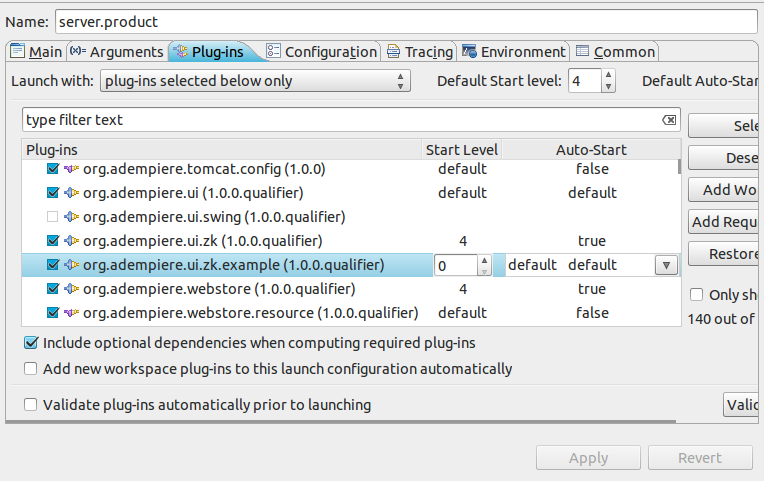764x481 pixels.
Task: Uncheck org.adempiere.tomcat.config plug-in
Action: pyautogui.click(x=53, y=169)
